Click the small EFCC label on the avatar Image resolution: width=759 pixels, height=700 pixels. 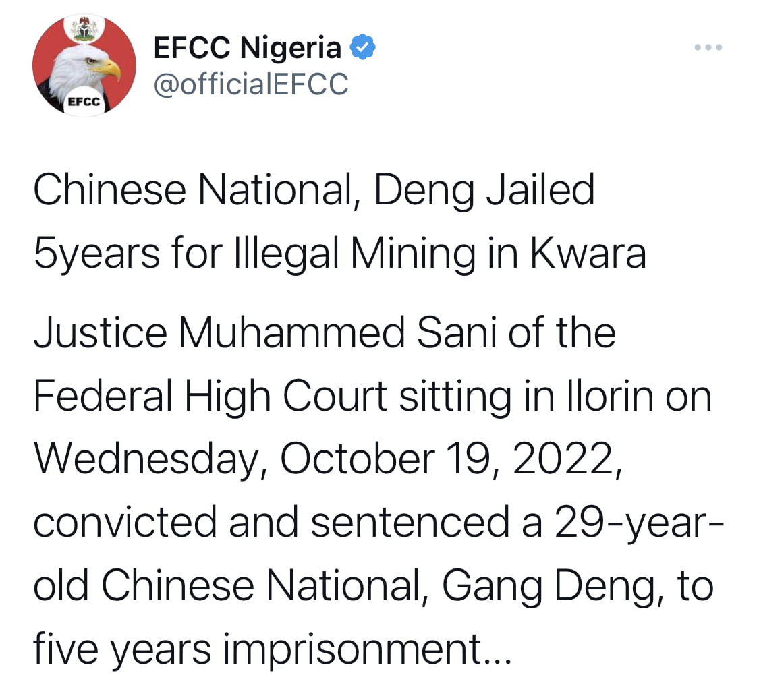84,102
